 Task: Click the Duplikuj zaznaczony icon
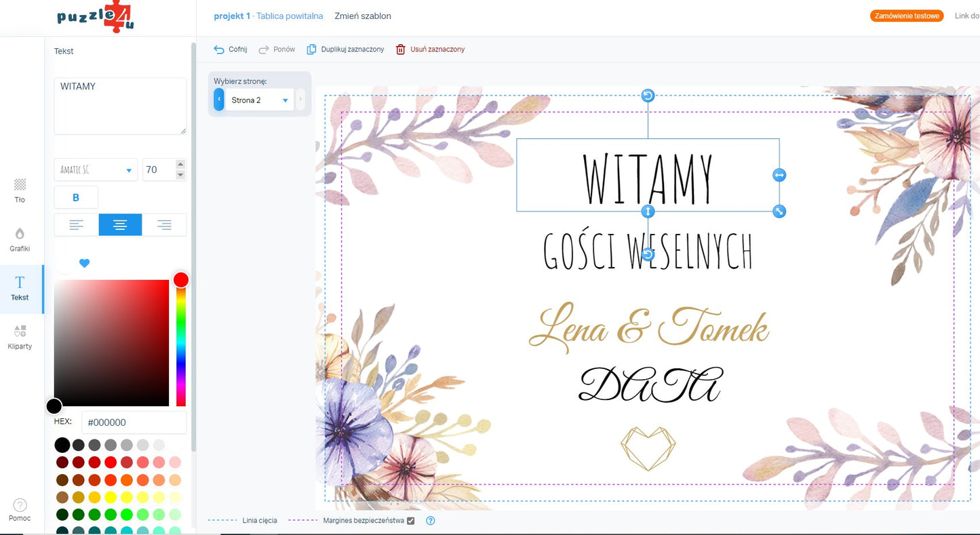(311, 49)
